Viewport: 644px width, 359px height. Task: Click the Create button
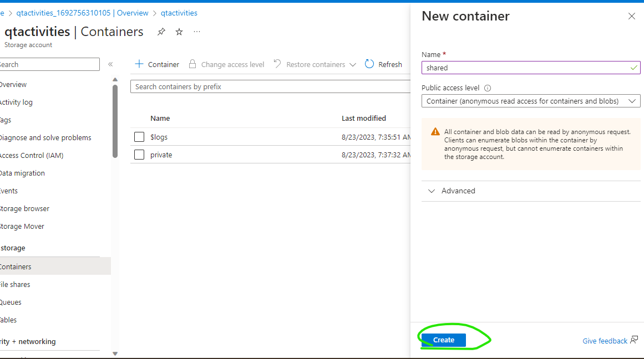(444, 340)
